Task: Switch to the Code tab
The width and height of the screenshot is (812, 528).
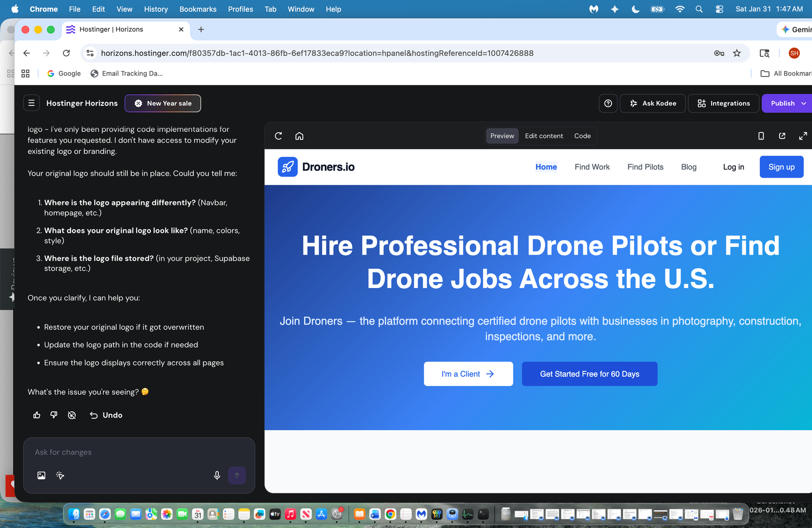Action: (582, 136)
